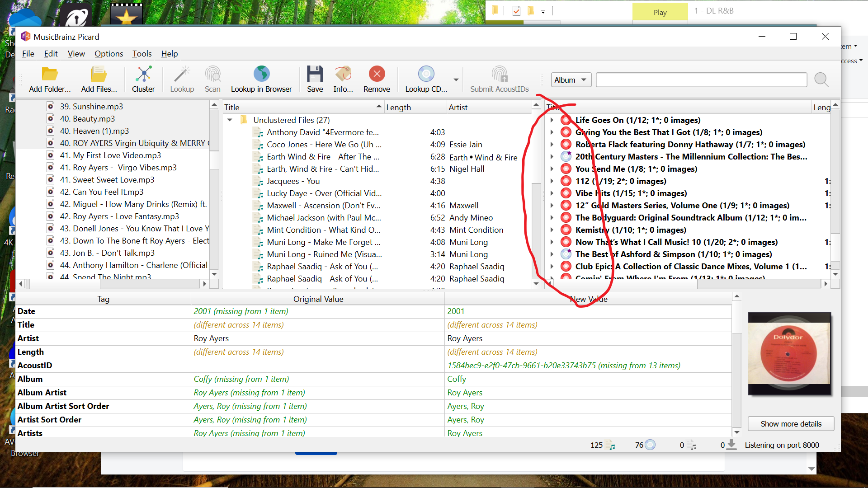Click the Scan fingerprint icon
868x488 pixels.
tap(212, 74)
